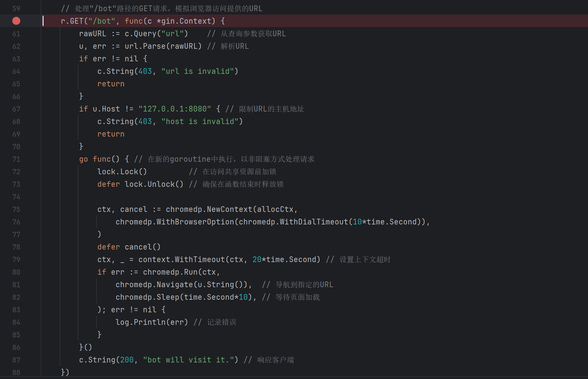588x379 pixels.
Task: Click chromedp.Sleep call
Action: pyautogui.click(x=184, y=297)
